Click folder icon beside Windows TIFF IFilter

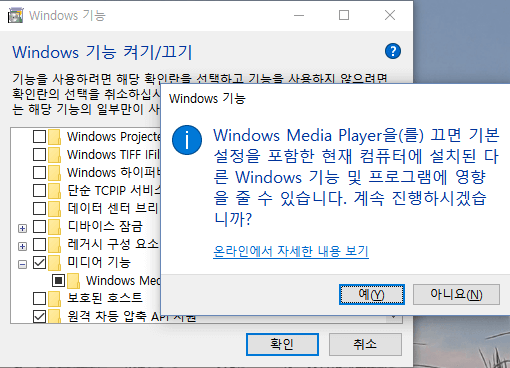[54, 155]
